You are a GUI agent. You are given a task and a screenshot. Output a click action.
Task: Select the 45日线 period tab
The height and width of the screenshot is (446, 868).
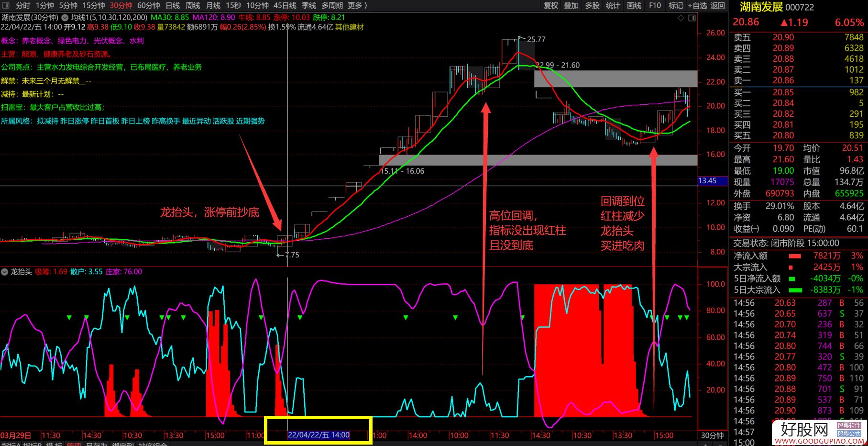point(285,5)
